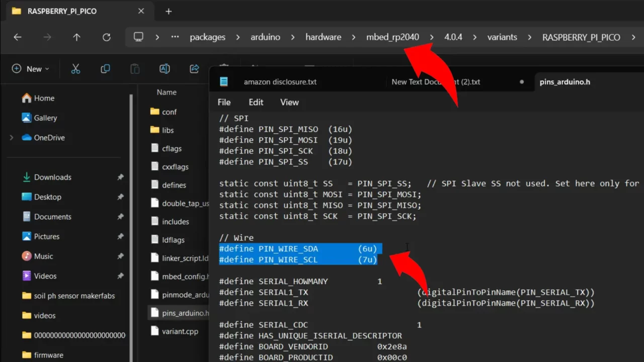Open OneDrive in navigation pane

click(43, 138)
